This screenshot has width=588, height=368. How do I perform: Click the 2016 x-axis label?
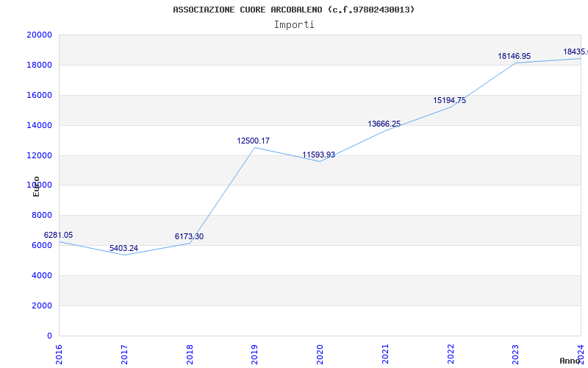[x=59, y=354]
